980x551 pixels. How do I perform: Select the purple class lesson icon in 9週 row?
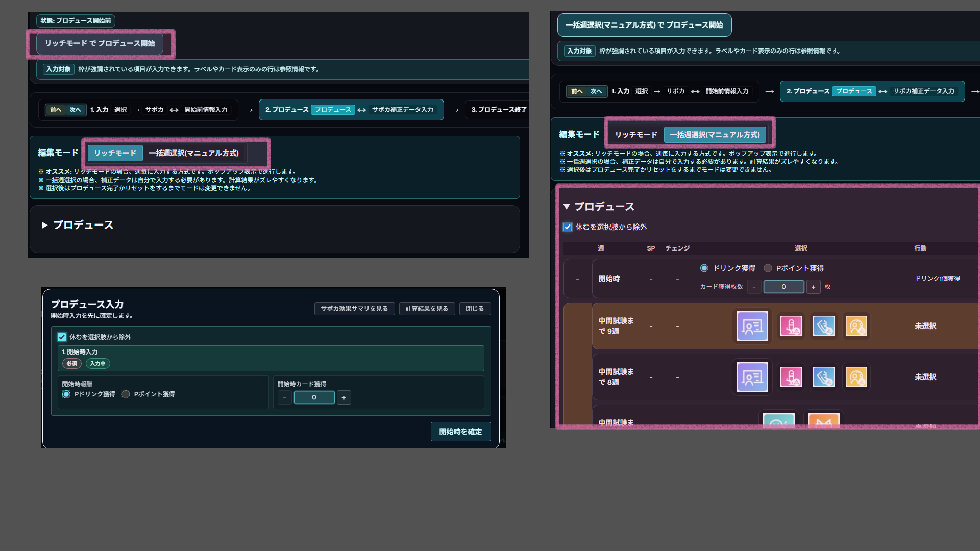point(752,326)
